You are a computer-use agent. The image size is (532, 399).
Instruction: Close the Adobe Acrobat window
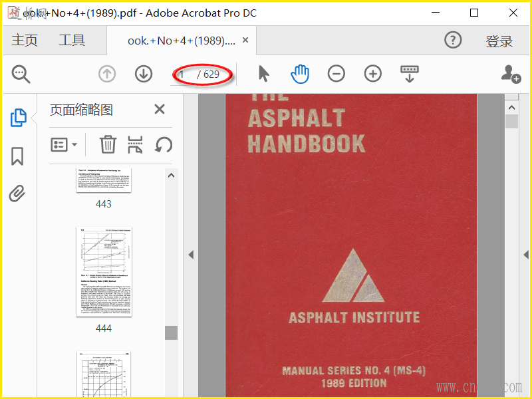pos(513,13)
